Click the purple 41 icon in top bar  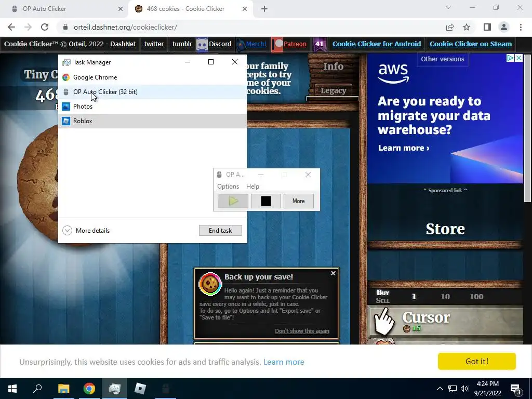pyautogui.click(x=320, y=44)
